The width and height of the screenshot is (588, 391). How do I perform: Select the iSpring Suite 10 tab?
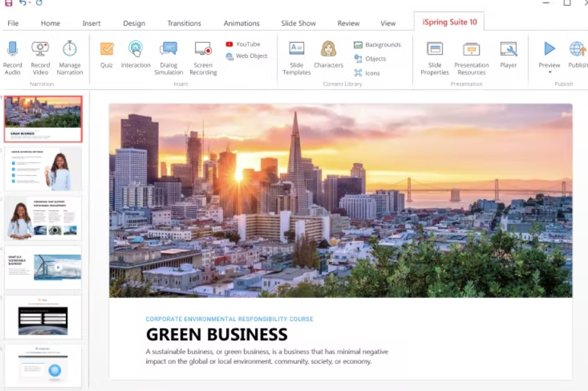pyautogui.click(x=449, y=22)
